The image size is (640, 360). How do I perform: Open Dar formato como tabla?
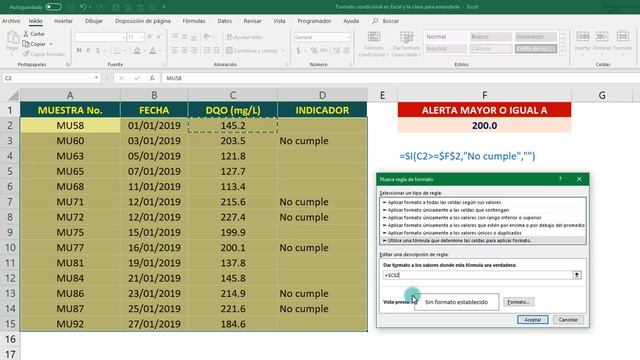(406, 44)
